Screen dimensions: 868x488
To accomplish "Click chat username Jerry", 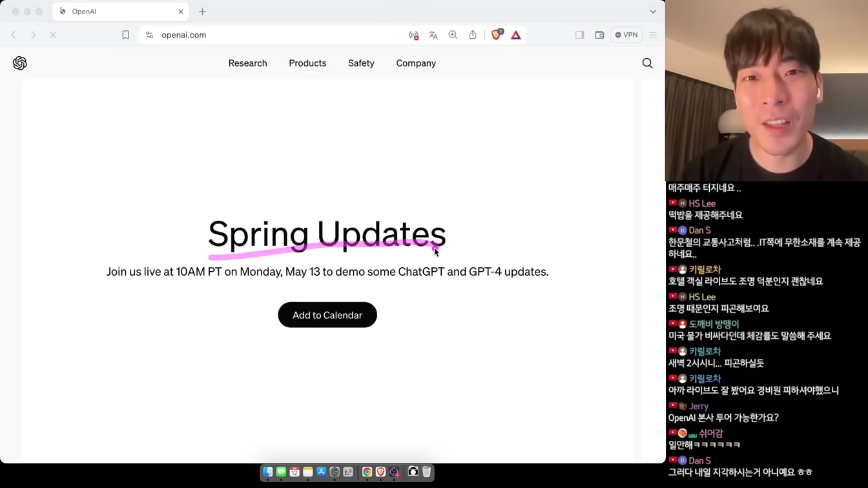I will pyautogui.click(x=698, y=406).
